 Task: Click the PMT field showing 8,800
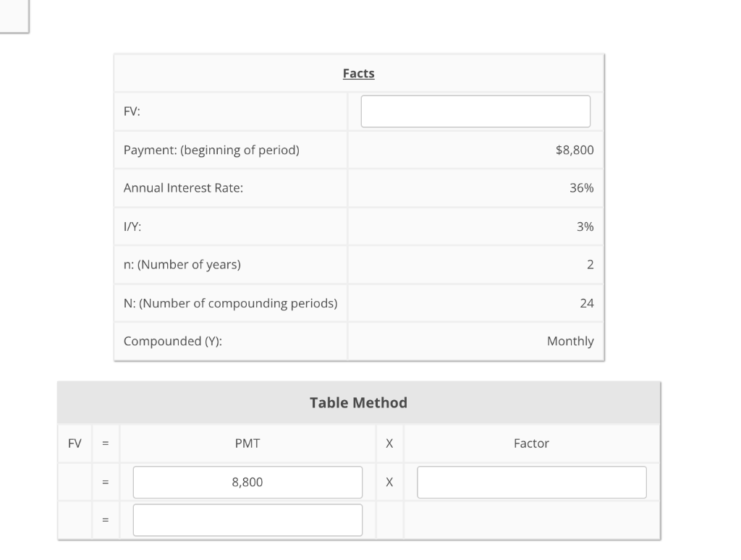pos(247,482)
